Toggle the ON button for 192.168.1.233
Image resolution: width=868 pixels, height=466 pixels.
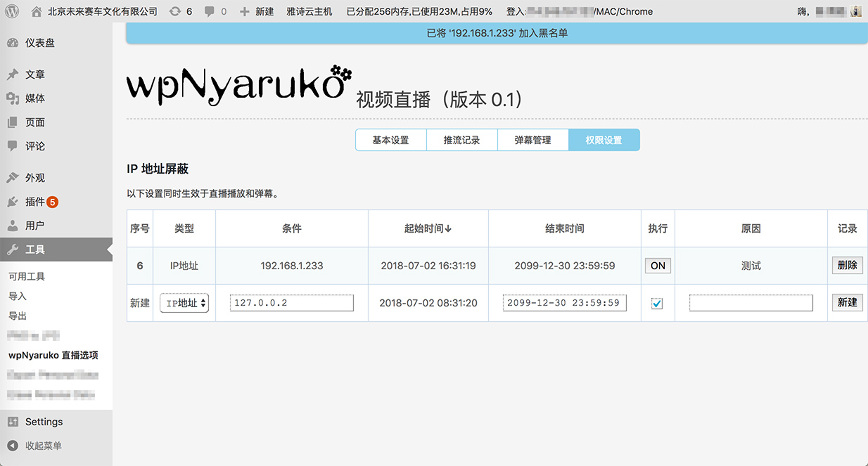(658, 266)
